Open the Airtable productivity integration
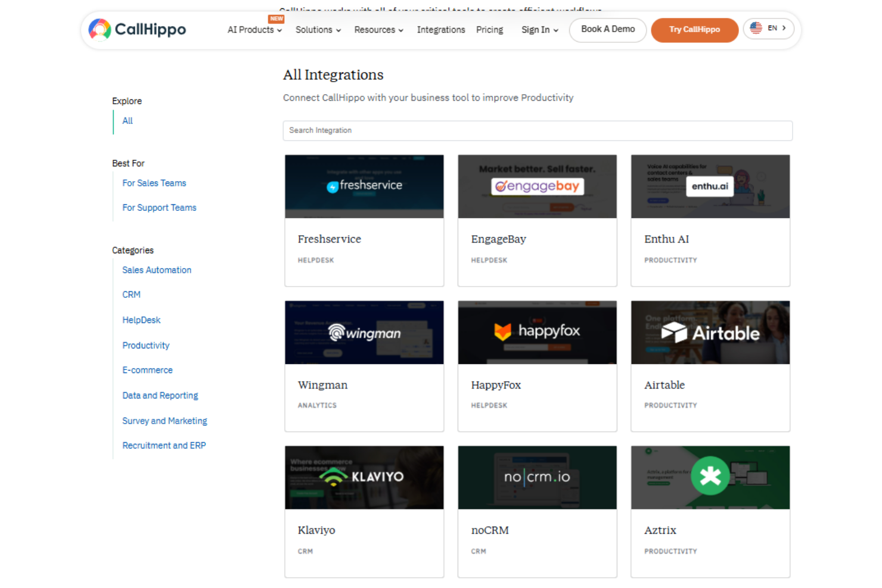This screenshot has width=882, height=588. click(x=710, y=366)
